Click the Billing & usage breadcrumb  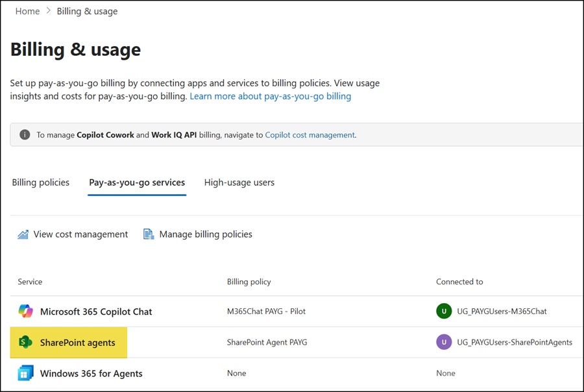point(87,11)
